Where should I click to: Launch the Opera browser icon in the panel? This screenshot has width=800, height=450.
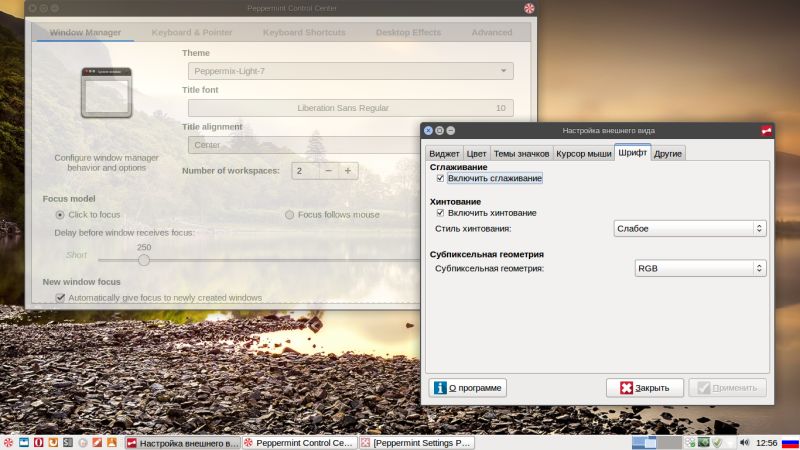[x=38, y=442]
